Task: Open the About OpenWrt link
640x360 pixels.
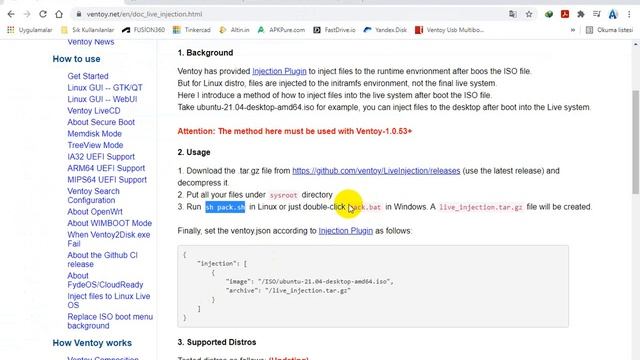Action: coord(95,211)
